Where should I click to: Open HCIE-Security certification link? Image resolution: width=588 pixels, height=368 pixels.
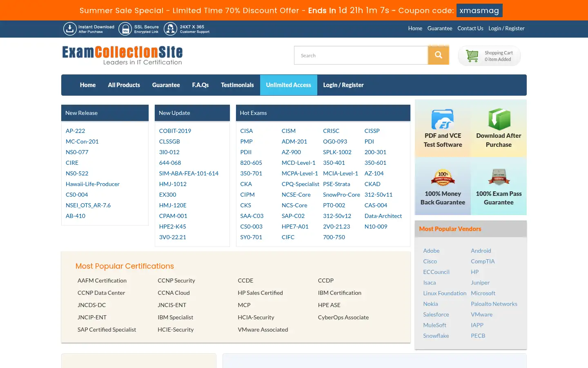tap(176, 330)
